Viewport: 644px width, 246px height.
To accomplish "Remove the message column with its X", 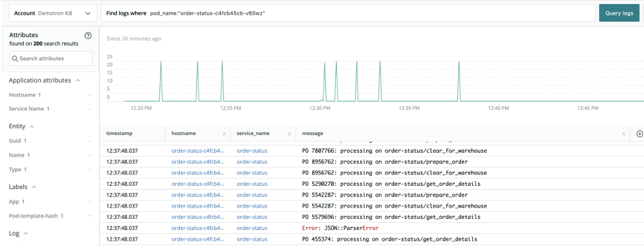I will [624, 134].
